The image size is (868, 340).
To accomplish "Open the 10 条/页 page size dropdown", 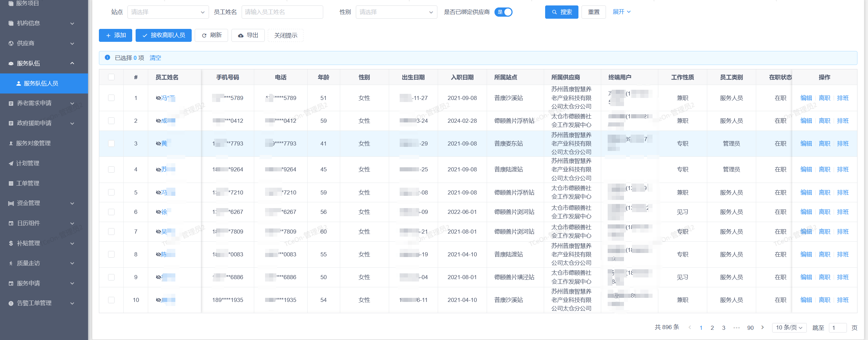I will coord(789,327).
